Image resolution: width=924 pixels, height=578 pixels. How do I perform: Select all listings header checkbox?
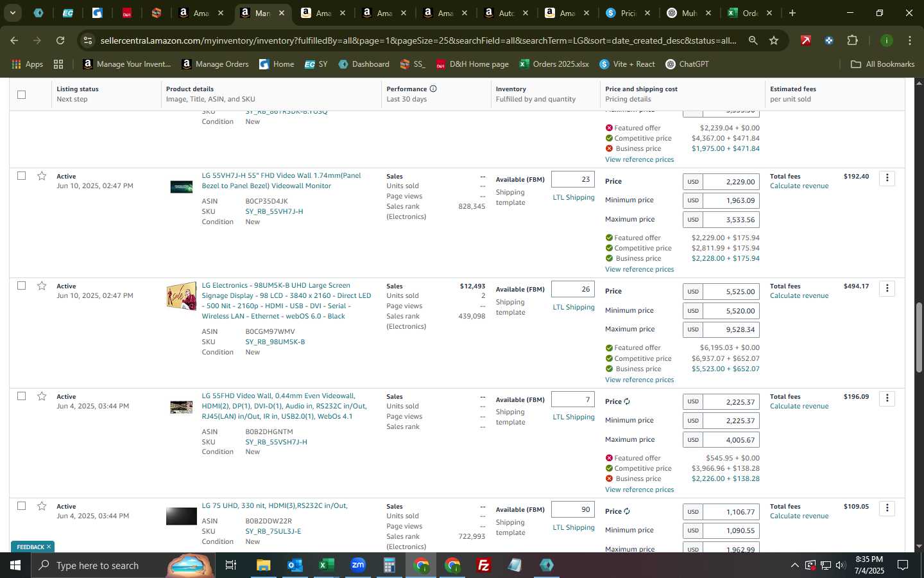point(21,94)
